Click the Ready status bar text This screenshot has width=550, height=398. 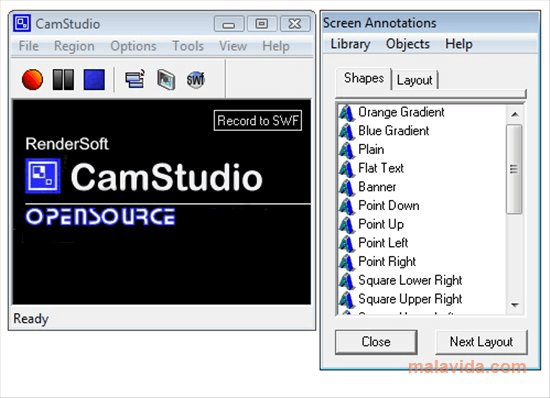click(31, 319)
